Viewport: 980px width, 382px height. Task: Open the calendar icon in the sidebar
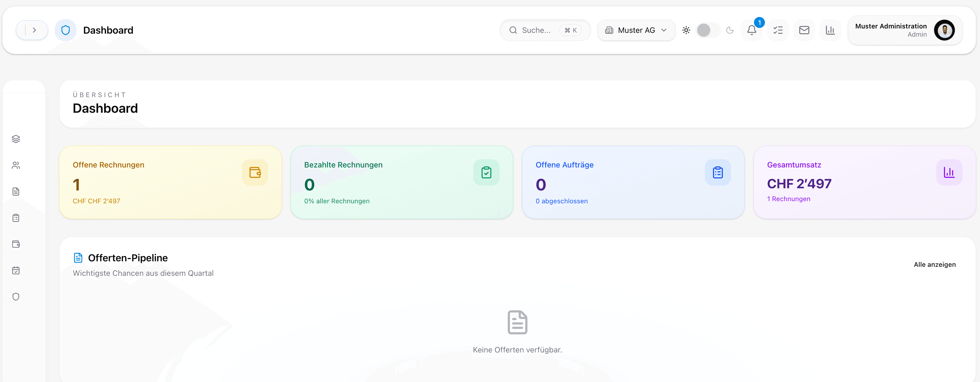(x=16, y=270)
